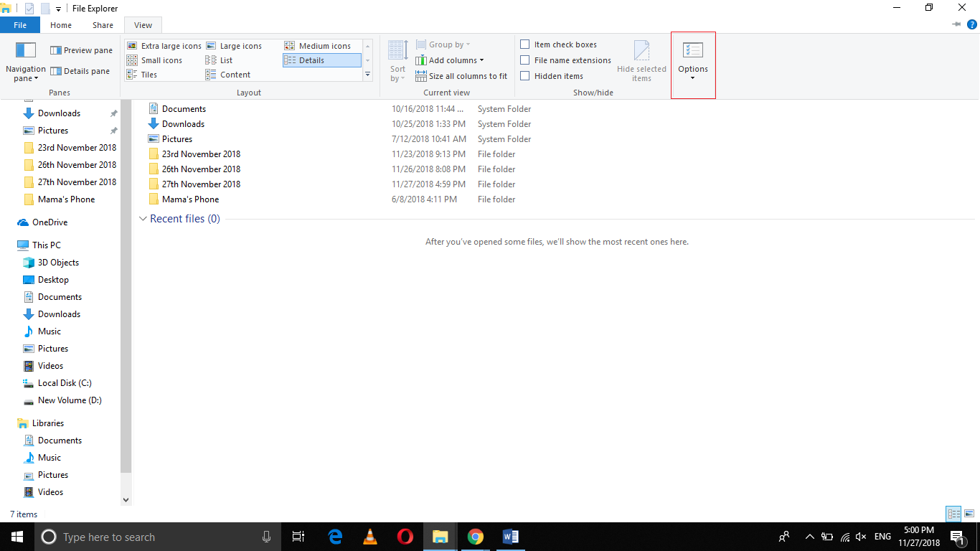Screen dimensions: 980x551
Task: Open the 27th November 2018 folder
Action: [x=201, y=184]
